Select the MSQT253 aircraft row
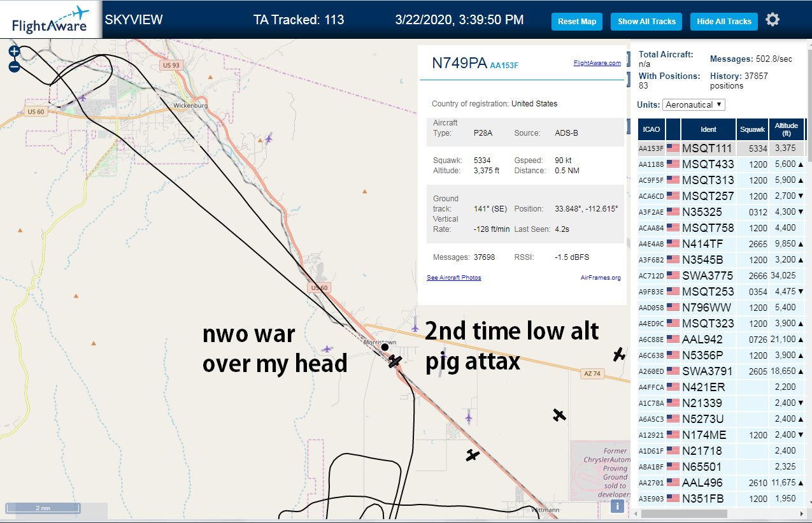 point(721,292)
